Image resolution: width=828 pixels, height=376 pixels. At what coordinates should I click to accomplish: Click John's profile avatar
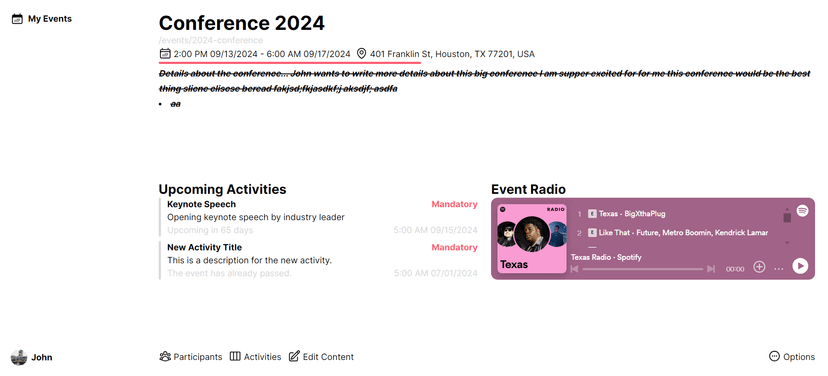point(18,358)
